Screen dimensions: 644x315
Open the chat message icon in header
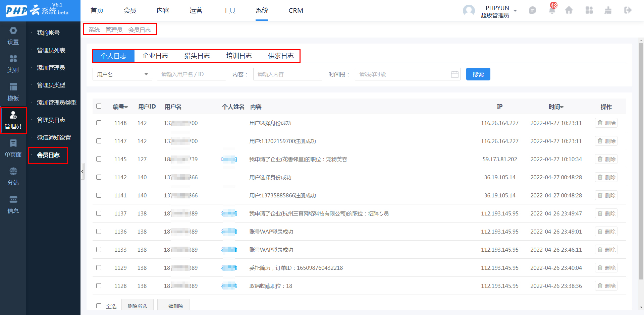532,10
